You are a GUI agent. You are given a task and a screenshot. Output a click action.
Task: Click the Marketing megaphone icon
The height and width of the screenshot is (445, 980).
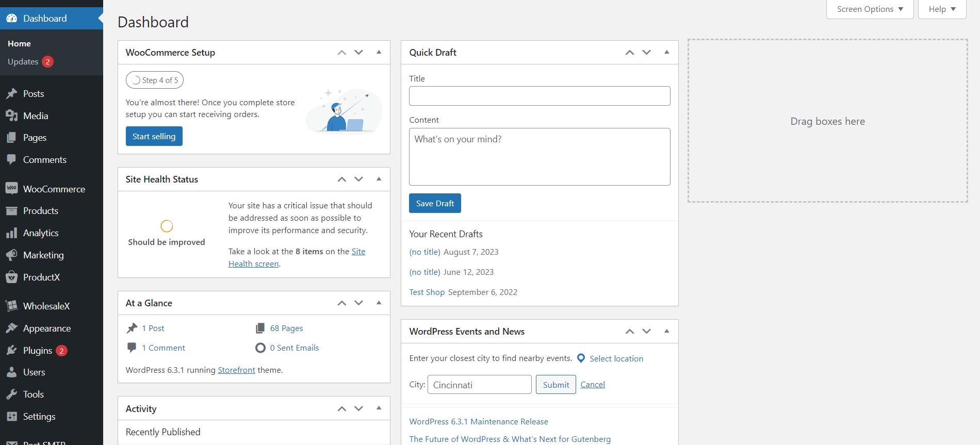[x=12, y=255]
